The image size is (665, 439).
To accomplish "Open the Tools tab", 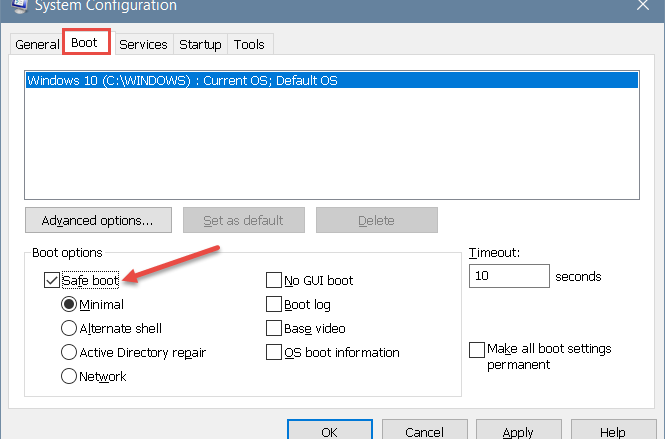I will [249, 45].
